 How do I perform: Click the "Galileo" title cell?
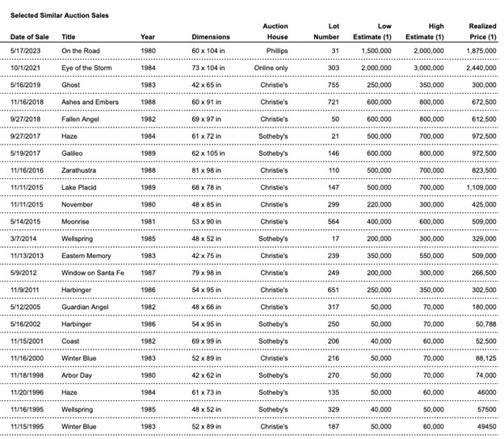73,153
